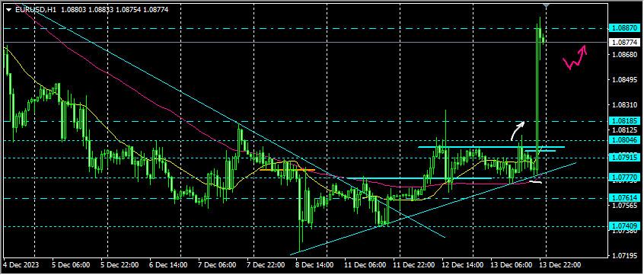The width and height of the screenshot is (644, 275).
Task: Click the 1.08870 price level label
Action: (x=624, y=28)
